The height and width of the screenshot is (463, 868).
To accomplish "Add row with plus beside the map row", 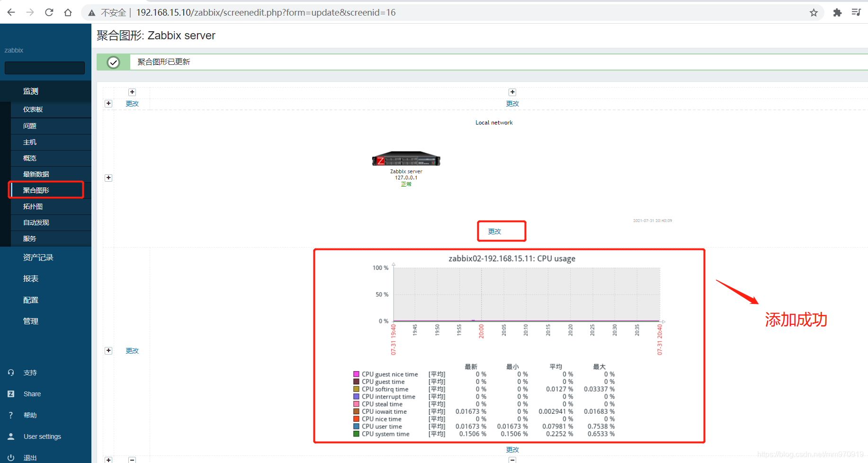I will 108,178.
